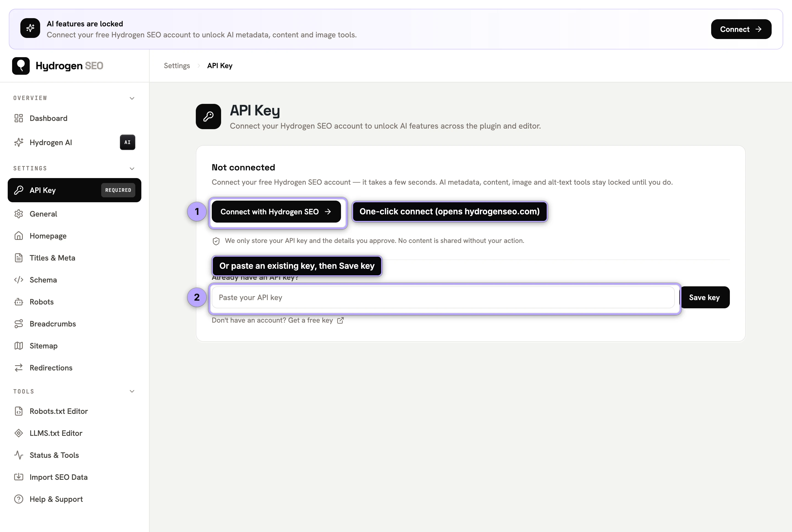The image size is (792, 532).
Task: Click the Save key button
Action: (x=705, y=298)
